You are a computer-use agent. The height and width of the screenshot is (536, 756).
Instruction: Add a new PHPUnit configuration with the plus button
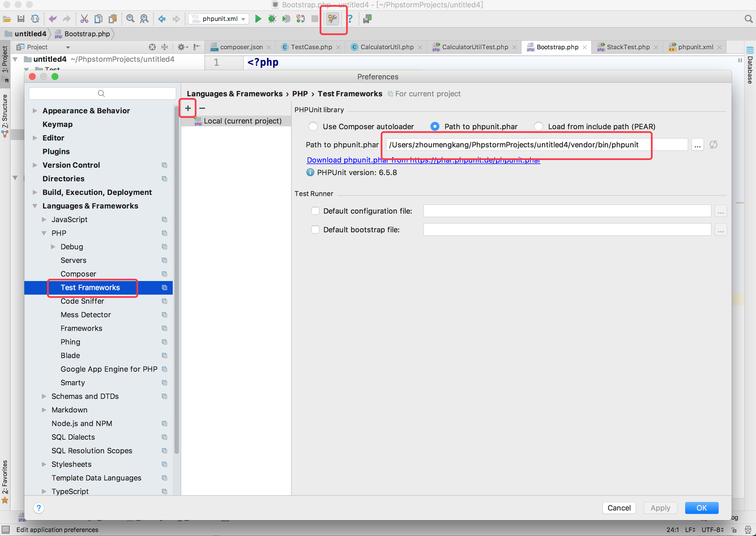click(x=188, y=108)
